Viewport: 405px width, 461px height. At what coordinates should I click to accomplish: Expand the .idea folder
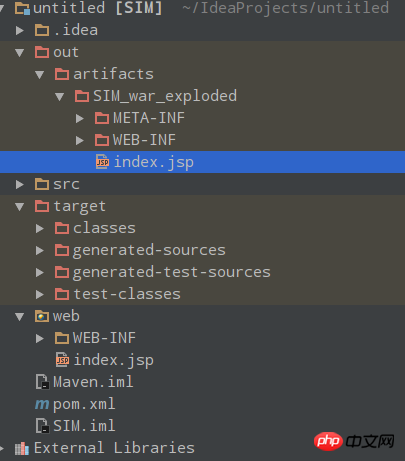click(x=20, y=30)
